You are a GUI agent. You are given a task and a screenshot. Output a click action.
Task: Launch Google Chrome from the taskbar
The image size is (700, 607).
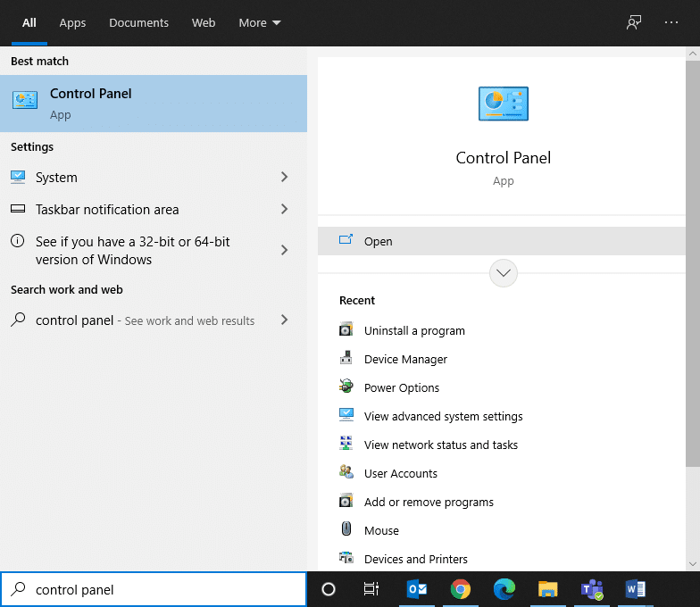click(x=461, y=589)
